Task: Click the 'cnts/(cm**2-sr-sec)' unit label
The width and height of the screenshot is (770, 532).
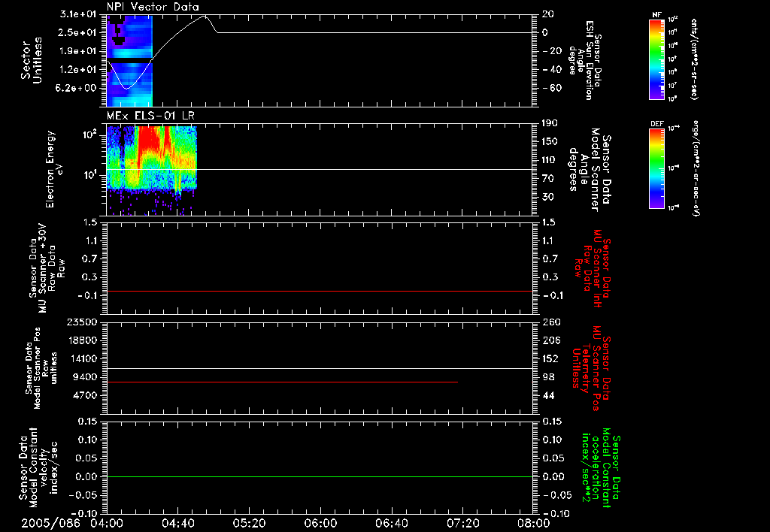Action: pos(694,59)
